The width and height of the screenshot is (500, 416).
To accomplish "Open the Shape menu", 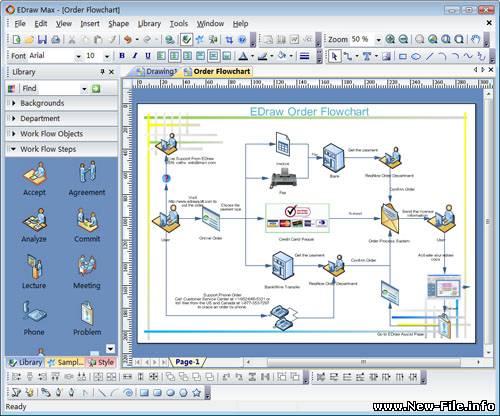I will point(119,24).
